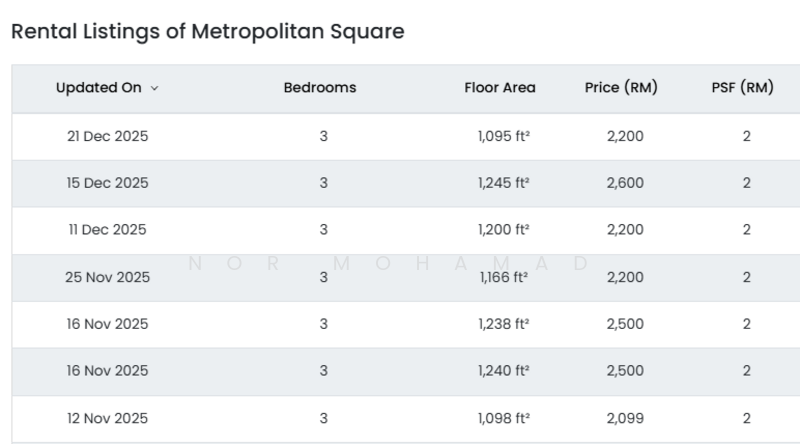Select the 11 Dec 2025 listing date
Viewport: 800px width, 444px height.
point(107,230)
